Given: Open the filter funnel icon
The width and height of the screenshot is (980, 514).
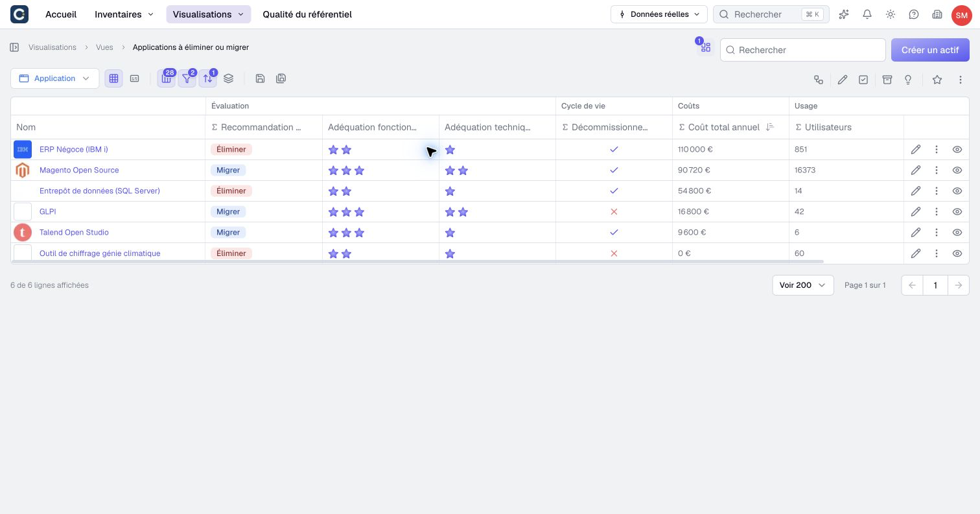Looking at the screenshot, I should coord(187,78).
